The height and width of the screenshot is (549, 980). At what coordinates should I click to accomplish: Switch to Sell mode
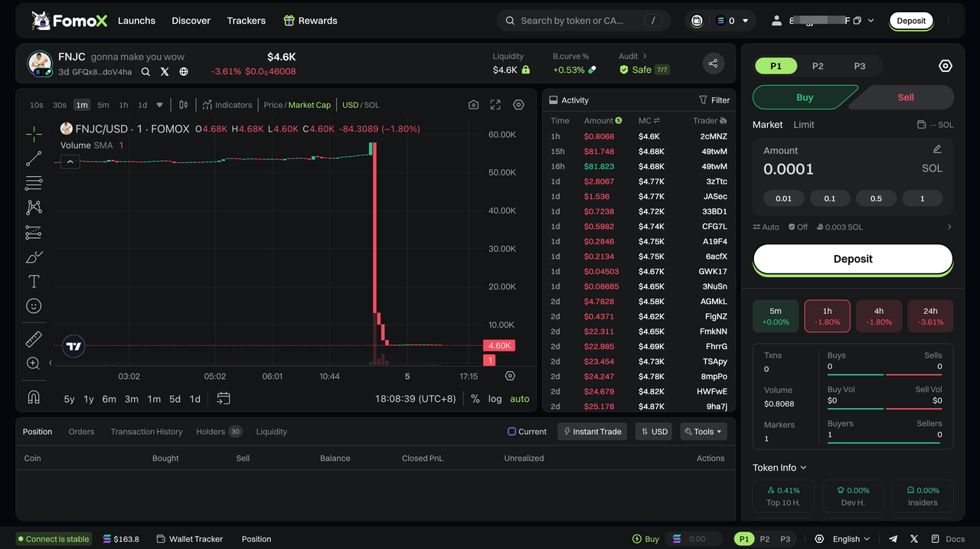click(906, 97)
